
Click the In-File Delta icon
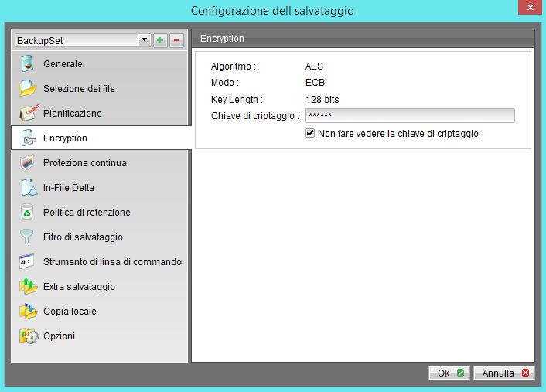click(28, 188)
